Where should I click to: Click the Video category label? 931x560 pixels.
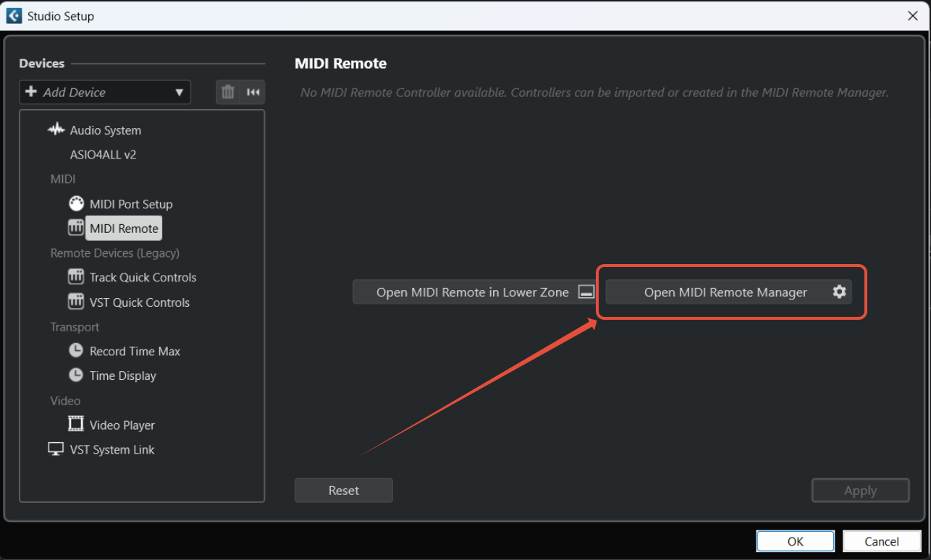coord(65,401)
